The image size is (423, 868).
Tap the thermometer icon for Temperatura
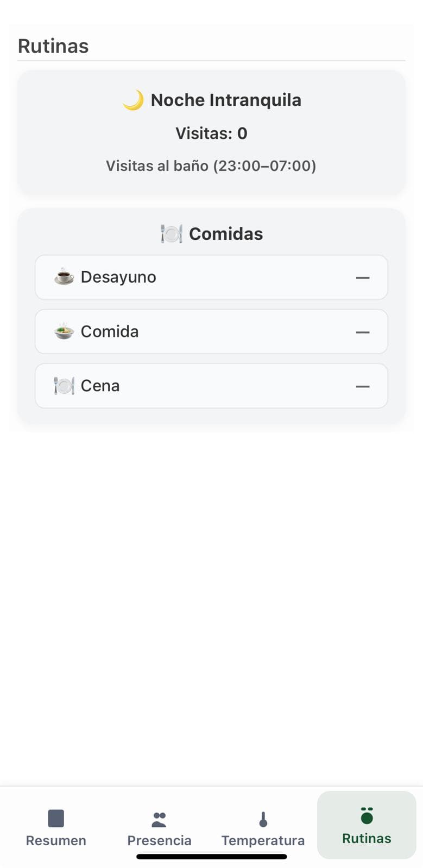[x=263, y=819]
